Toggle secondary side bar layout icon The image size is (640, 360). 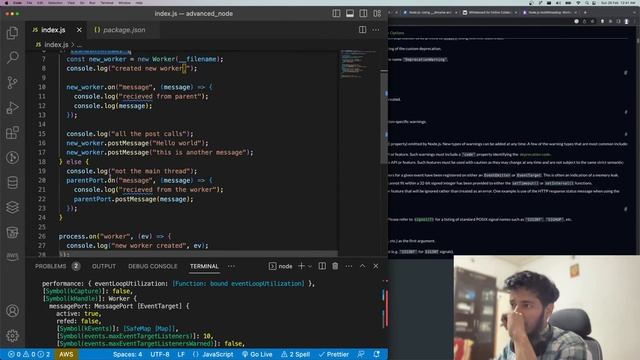tap(363, 13)
